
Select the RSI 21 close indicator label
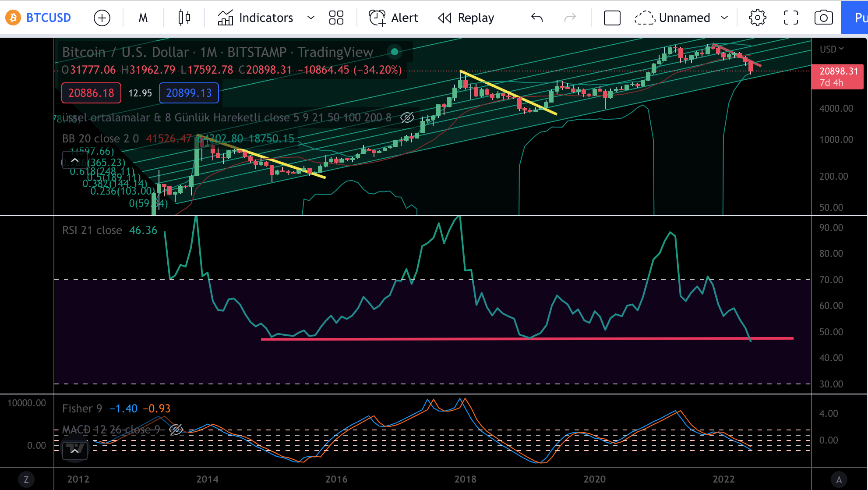click(92, 230)
